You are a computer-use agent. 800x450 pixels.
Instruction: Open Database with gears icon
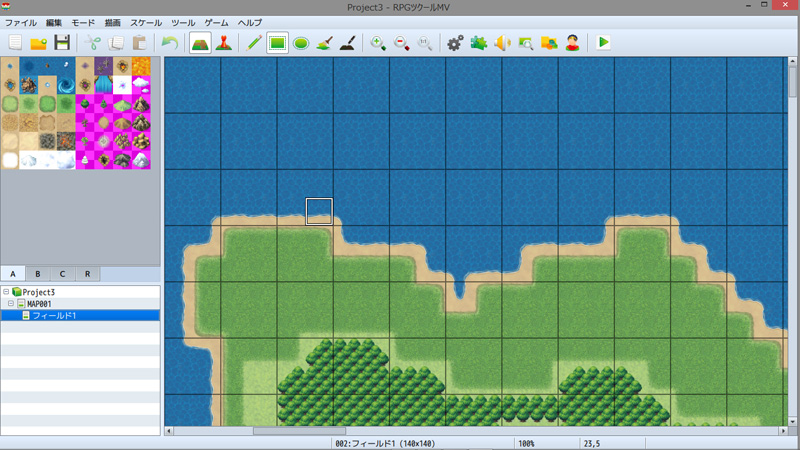coord(455,43)
